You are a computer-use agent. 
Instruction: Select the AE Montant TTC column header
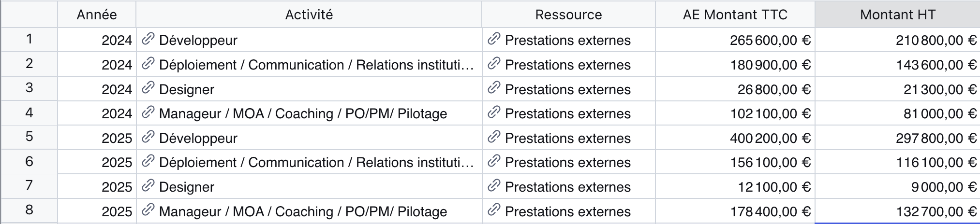coord(735,14)
